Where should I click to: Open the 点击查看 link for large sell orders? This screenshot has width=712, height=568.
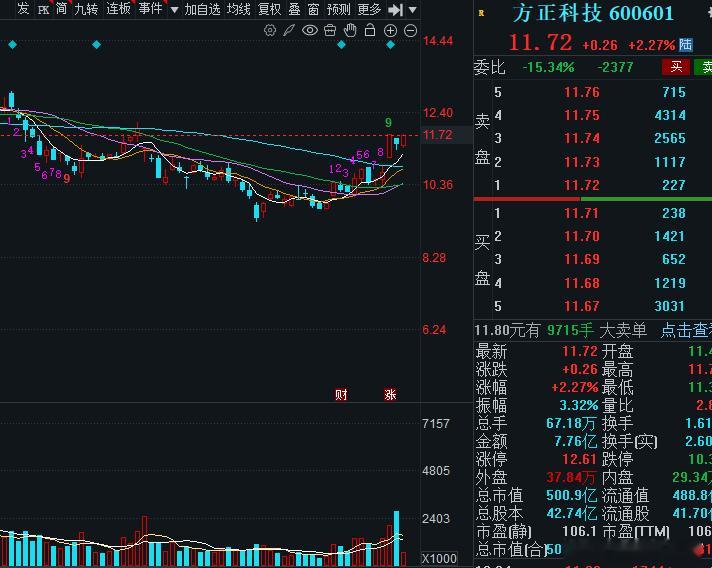click(686, 330)
